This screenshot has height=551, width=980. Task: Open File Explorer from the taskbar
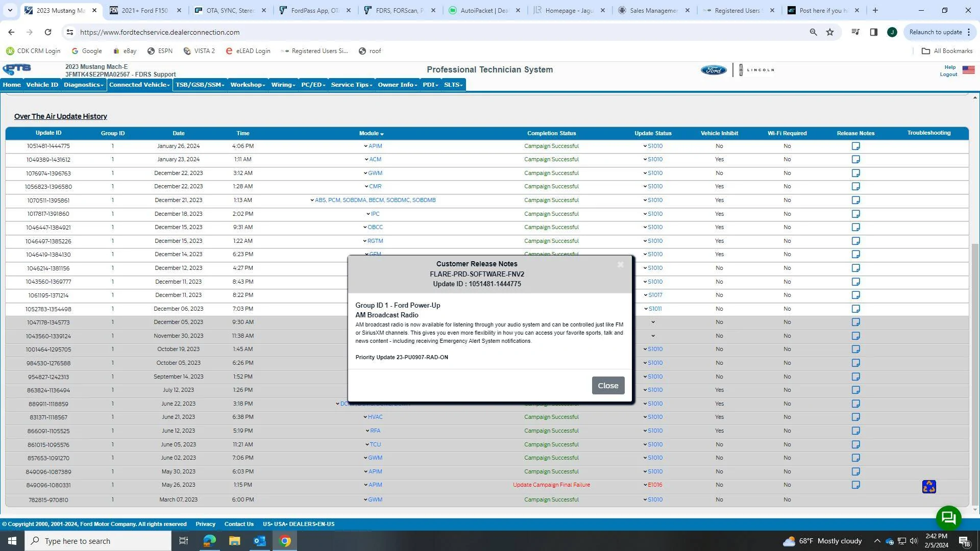(234, 541)
